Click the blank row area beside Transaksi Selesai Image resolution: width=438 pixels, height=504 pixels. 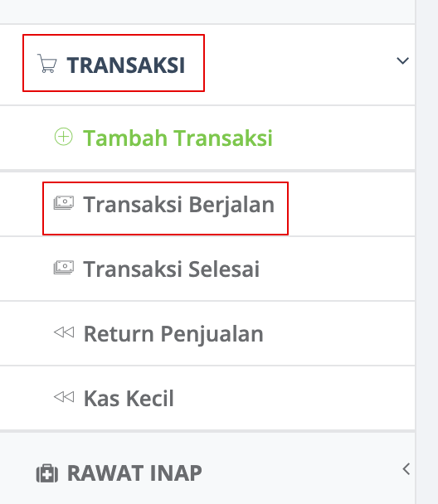click(x=338, y=269)
